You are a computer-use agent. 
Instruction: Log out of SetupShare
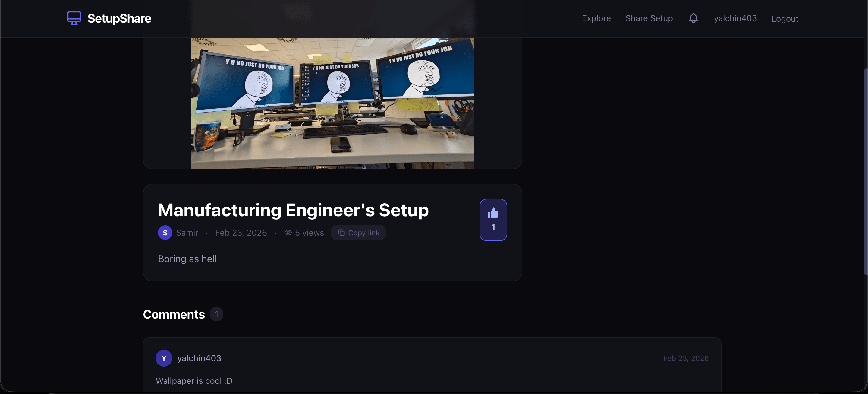785,18
